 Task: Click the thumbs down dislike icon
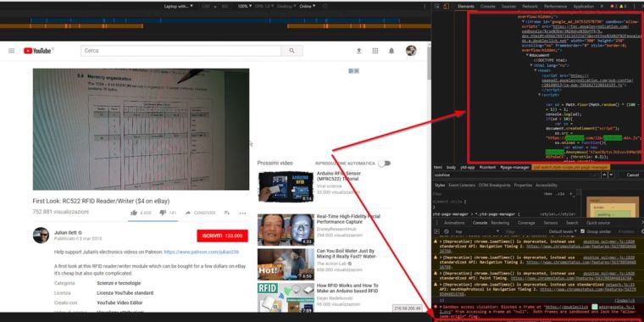click(163, 213)
